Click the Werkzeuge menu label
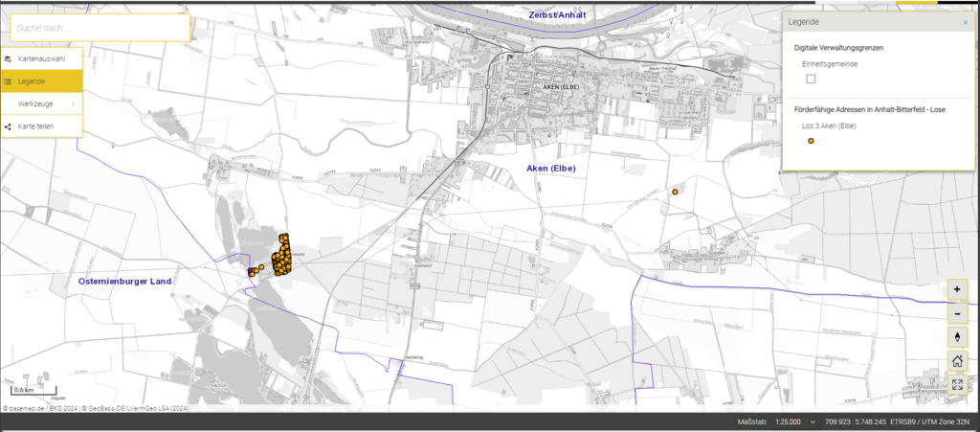This screenshot has width=980, height=432. (33, 103)
